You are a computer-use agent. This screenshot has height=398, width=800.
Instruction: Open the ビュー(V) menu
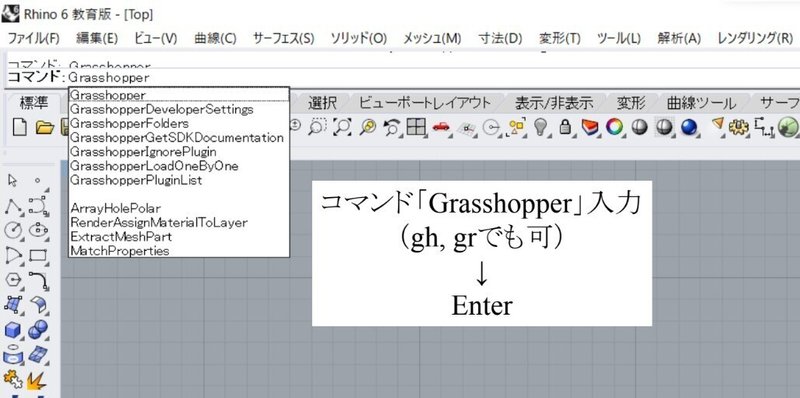156,39
